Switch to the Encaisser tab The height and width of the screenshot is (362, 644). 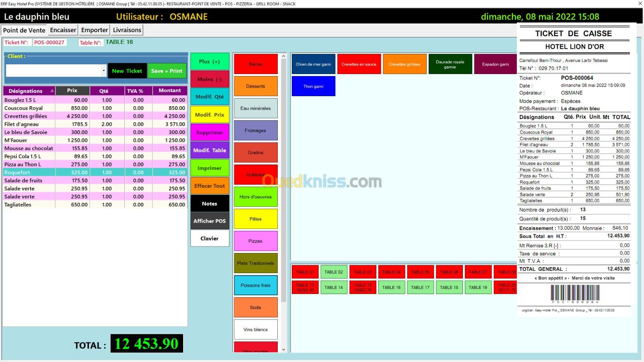coord(63,30)
